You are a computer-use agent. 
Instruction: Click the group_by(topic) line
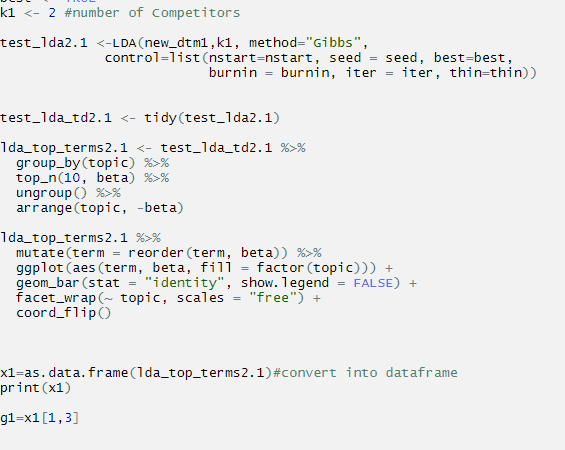click(93, 163)
